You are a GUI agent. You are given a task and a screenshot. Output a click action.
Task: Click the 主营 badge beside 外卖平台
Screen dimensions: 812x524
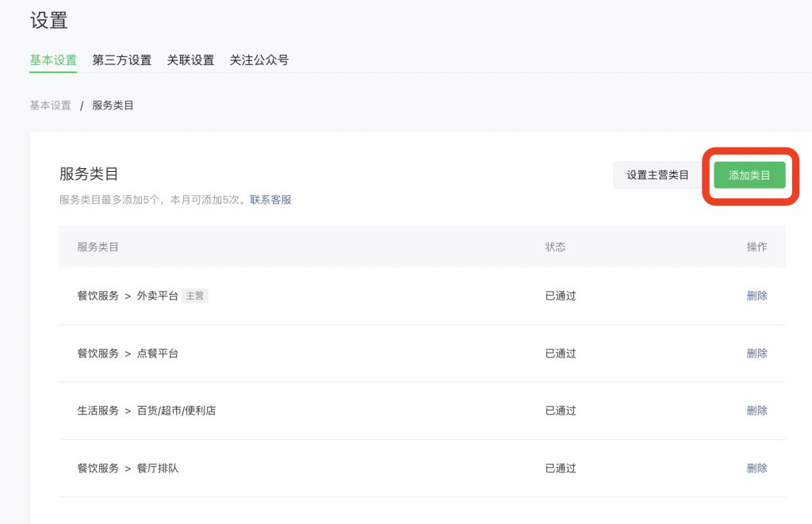[x=194, y=296]
